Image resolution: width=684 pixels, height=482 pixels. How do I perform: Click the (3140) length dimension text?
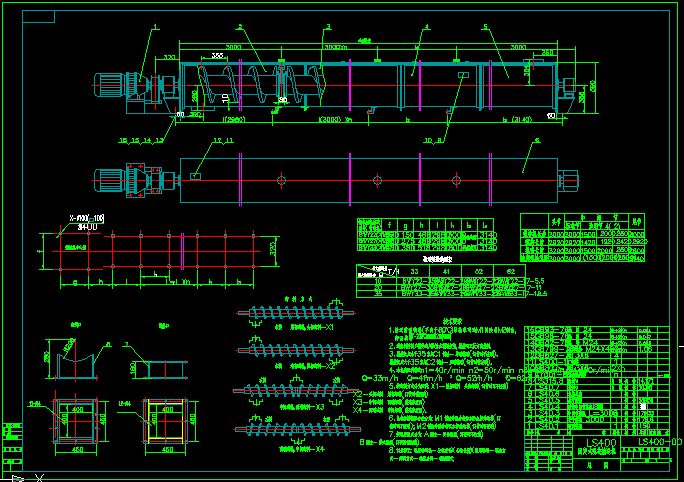click(522, 119)
